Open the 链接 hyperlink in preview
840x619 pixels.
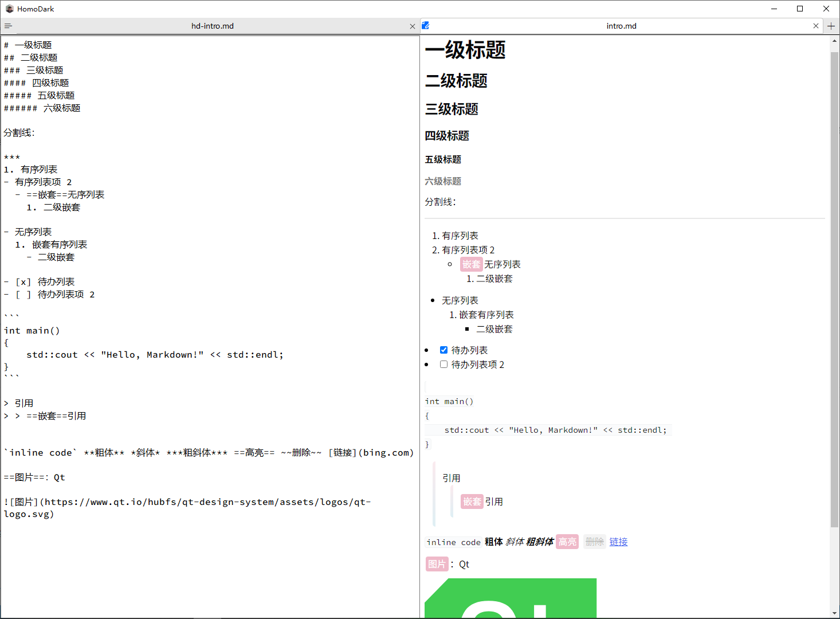pos(618,542)
